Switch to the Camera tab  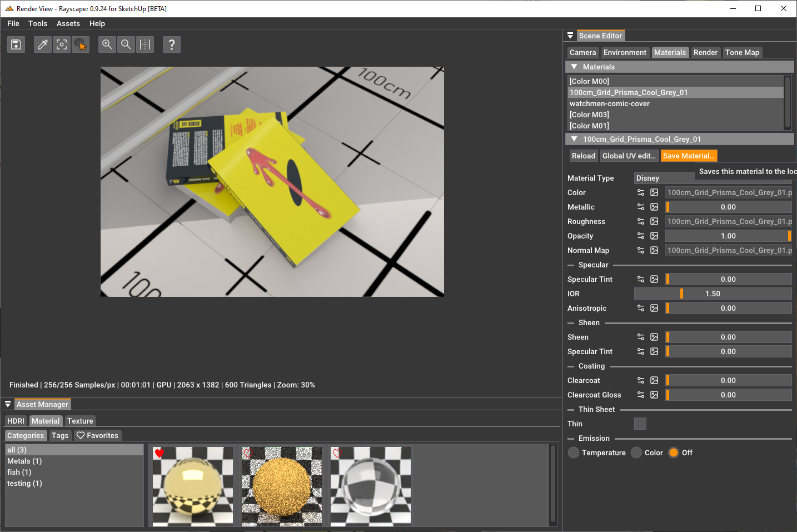point(582,52)
